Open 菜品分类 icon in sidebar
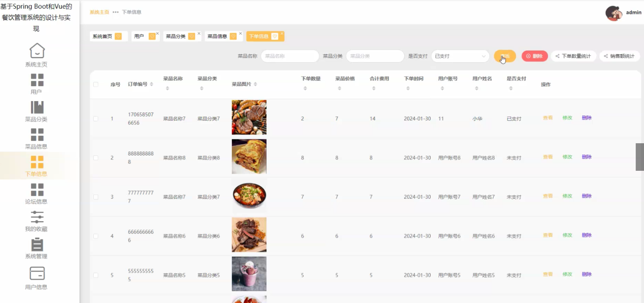This screenshot has width=644, height=303. coord(37,107)
